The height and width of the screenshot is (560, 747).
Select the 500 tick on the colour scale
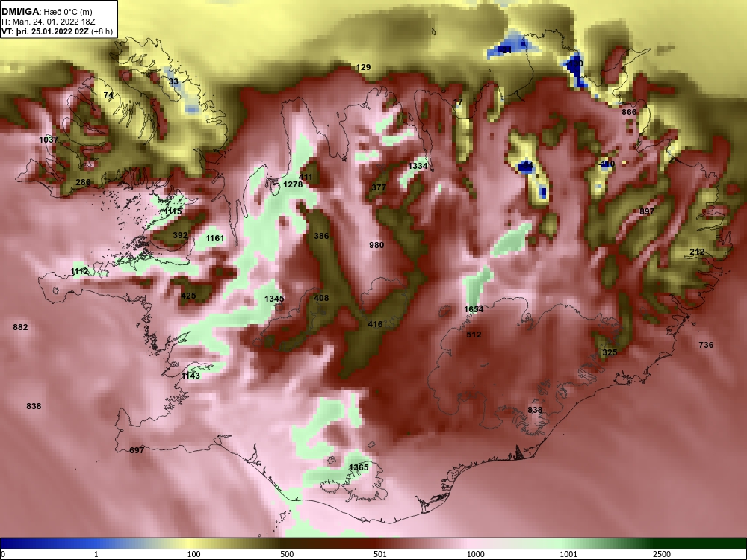pyautogui.click(x=288, y=554)
